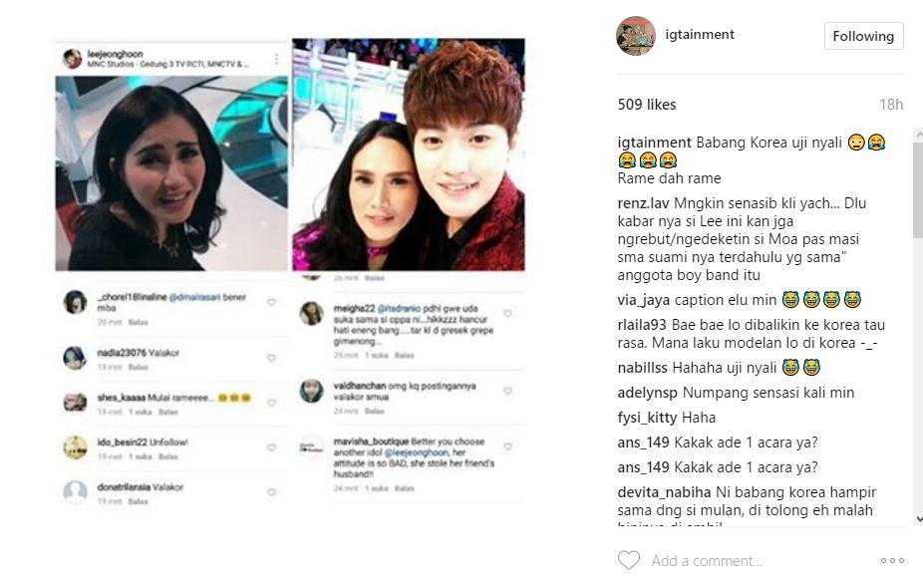923x588 pixels.
Task: Open adelynsp commenter profile
Action: (647, 393)
